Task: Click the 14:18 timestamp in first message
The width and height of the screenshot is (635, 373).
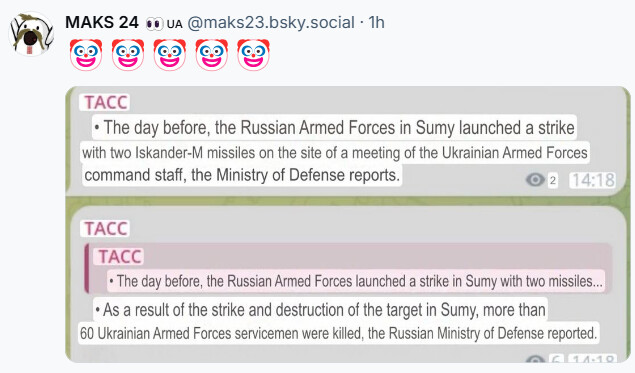Action: point(593,180)
